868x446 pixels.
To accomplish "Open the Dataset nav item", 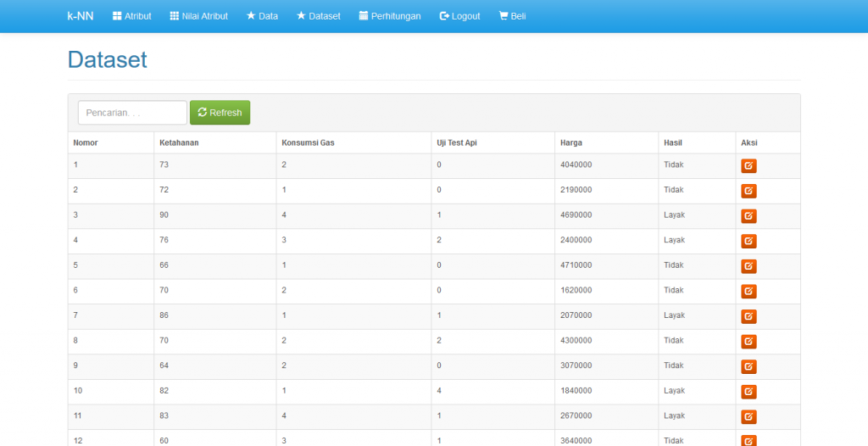I will [319, 16].
